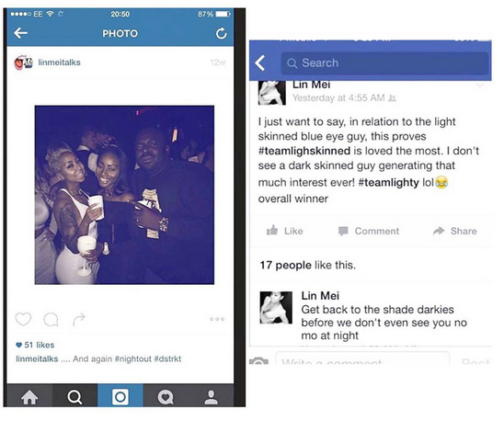Open the #nightout hashtag
The image size is (504, 421).
click(132, 358)
